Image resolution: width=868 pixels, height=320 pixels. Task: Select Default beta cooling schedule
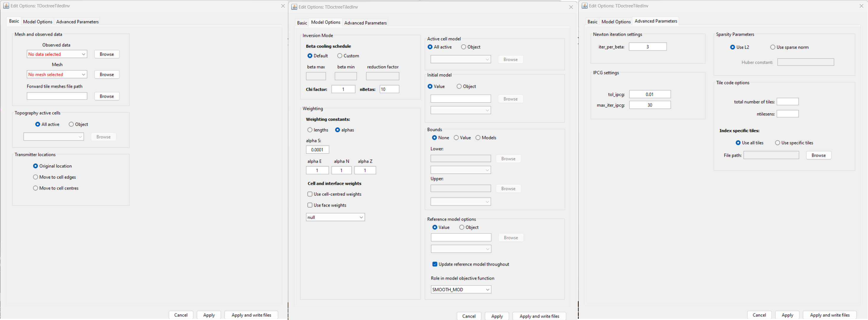(318, 56)
